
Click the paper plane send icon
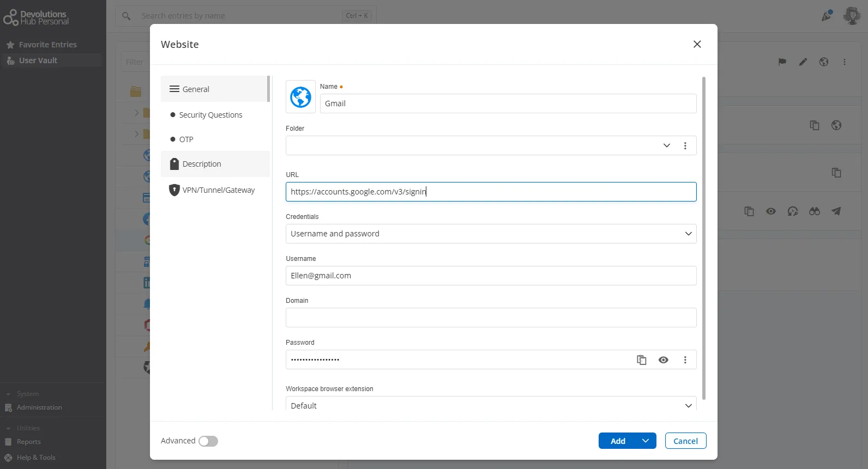click(x=836, y=211)
